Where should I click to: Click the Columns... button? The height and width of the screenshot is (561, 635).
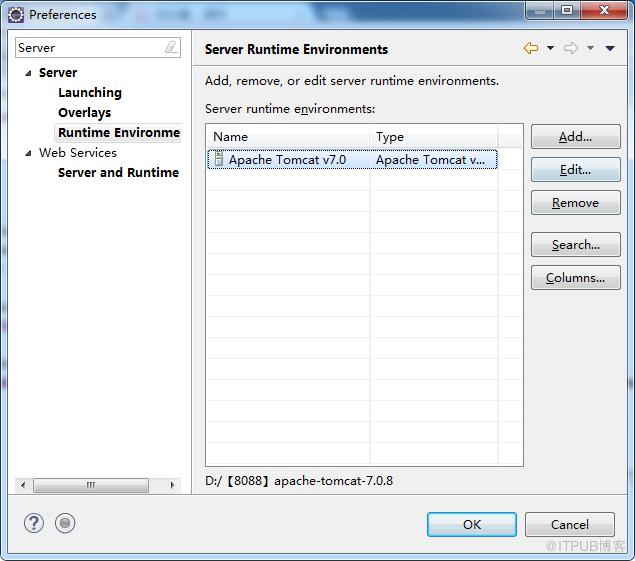click(x=575, y=278)
